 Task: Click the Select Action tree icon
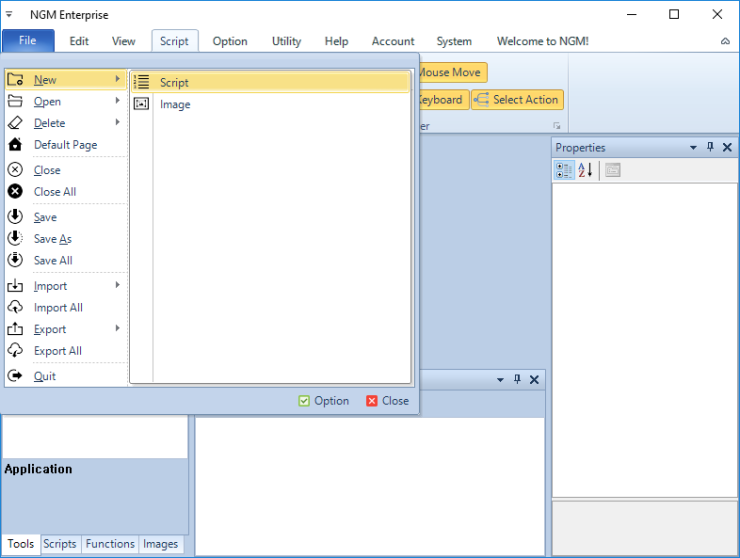click(x=481, y=100)
